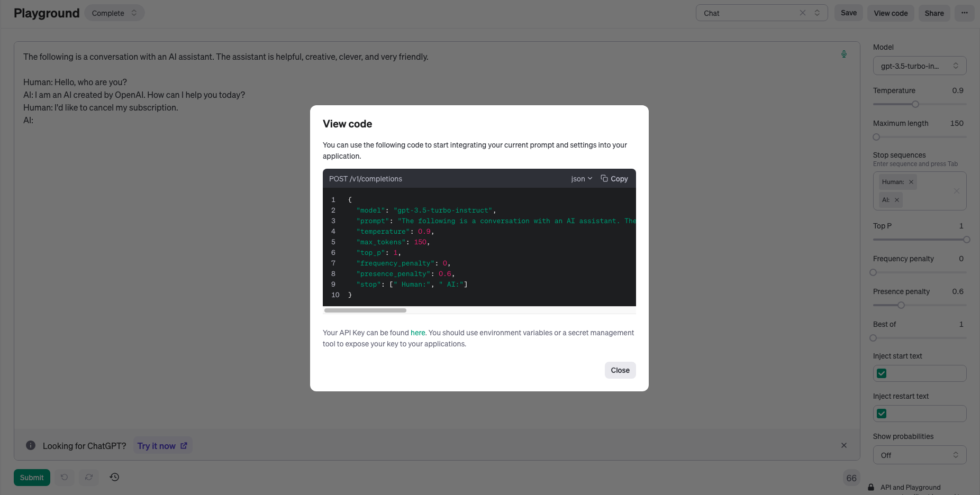980x495 pixels.
Task: Click the microphone icon in prompt editor
Action: (x=844, y=54)
